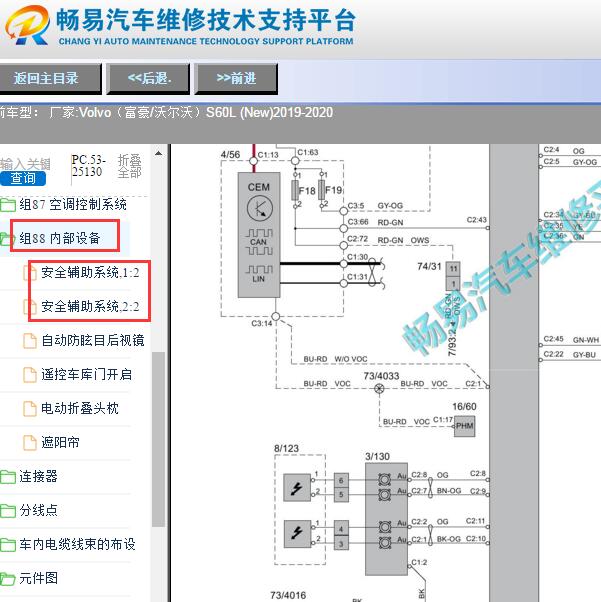The image size is (601, 602).
Task: Click page icon beside 安全辅助系统,1:2
Action: pyautogui.click(x=30, y=273)
